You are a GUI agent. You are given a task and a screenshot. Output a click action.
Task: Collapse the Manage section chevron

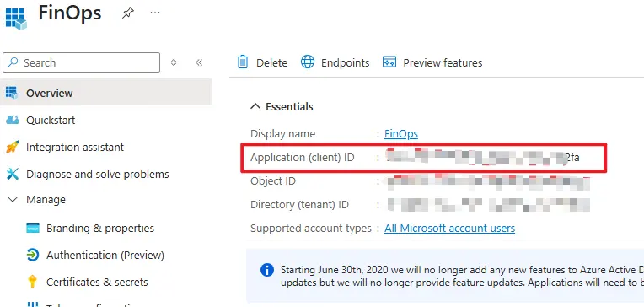tap(13, 199)
